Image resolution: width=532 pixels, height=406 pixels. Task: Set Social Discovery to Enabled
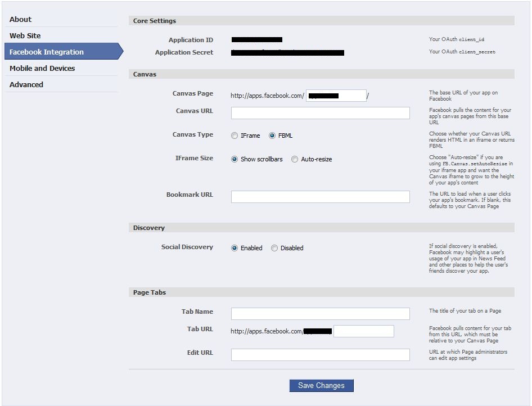[234, 248]
